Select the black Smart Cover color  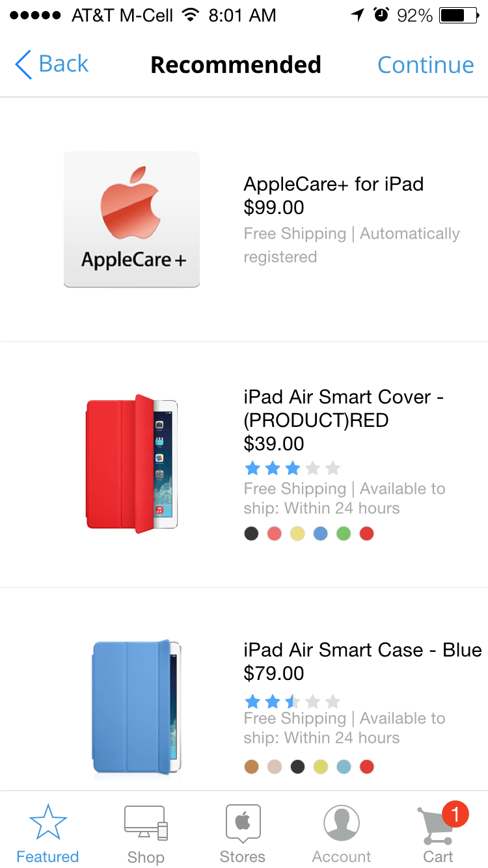click(x=251, y=534)
